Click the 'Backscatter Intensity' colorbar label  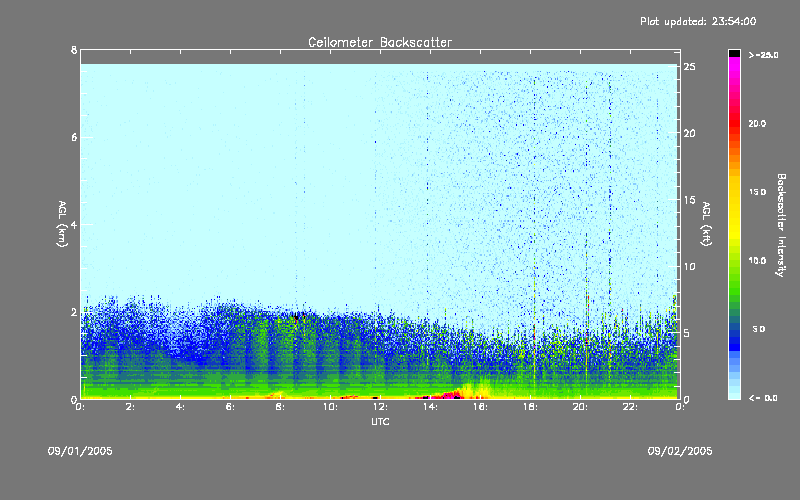(781, 225)
